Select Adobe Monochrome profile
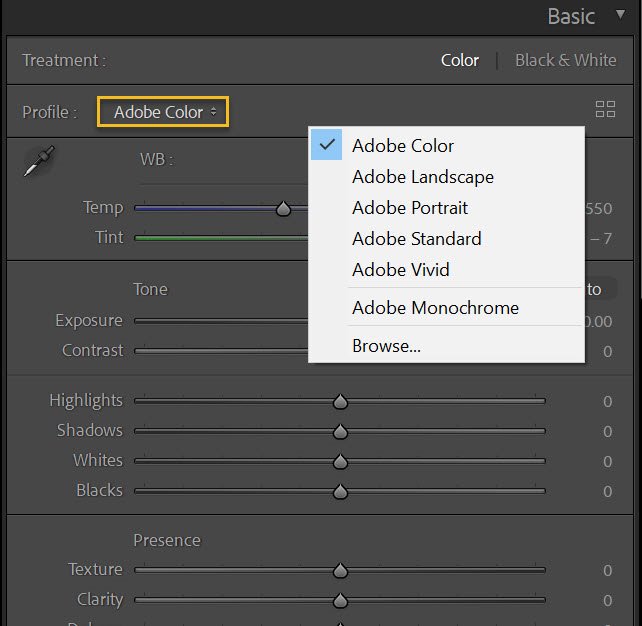 435,308
